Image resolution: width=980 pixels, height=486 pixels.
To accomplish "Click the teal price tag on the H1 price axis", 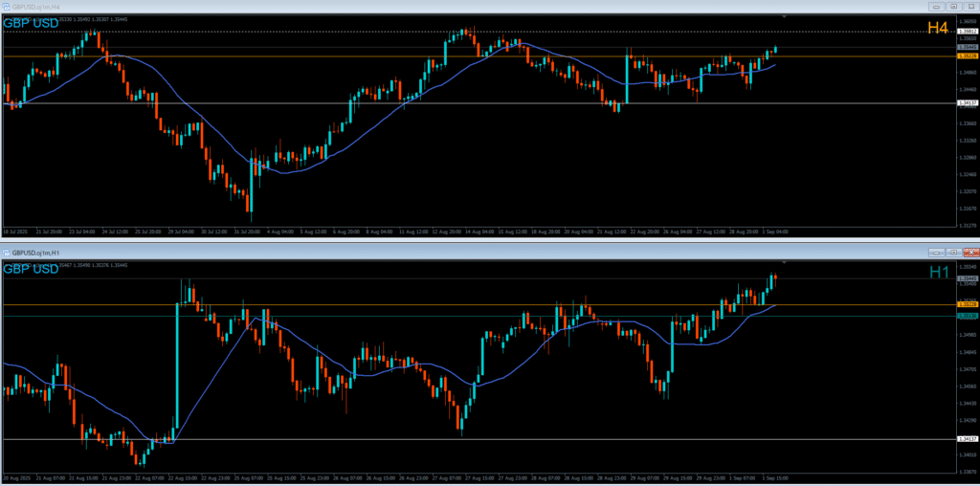I will (x=967, y=316).
